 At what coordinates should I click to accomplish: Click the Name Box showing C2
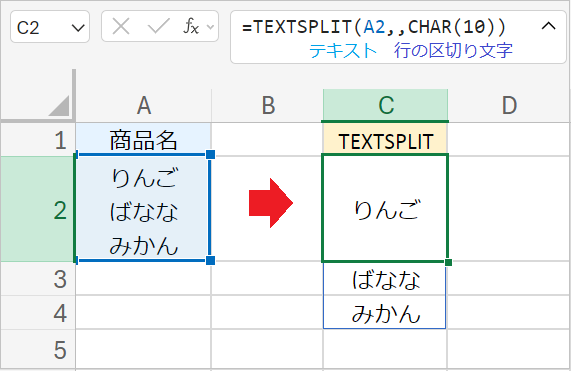coord(50,27)
